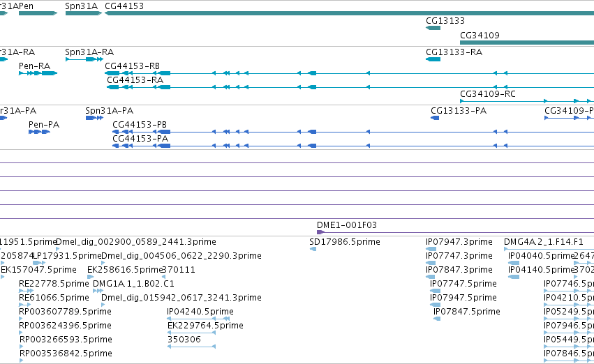Click the DME1-001F03 feature label
594x364 pixels.
[x=347, y=225]
